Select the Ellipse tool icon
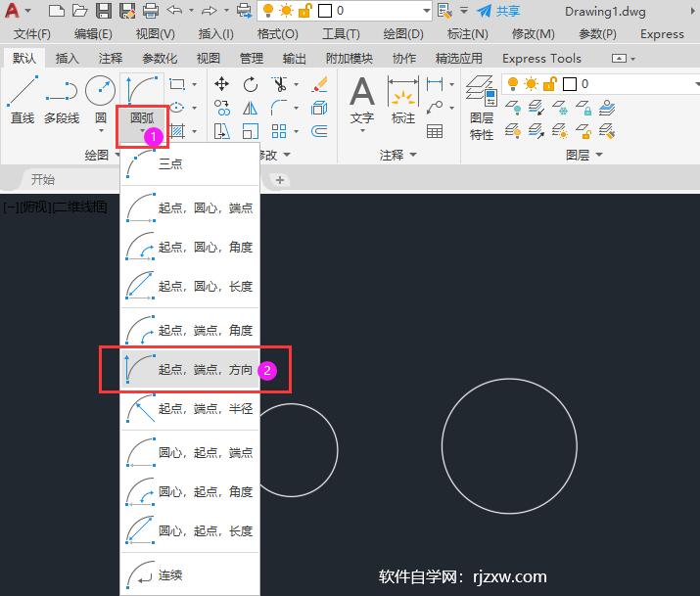 [x=177, y=108]
